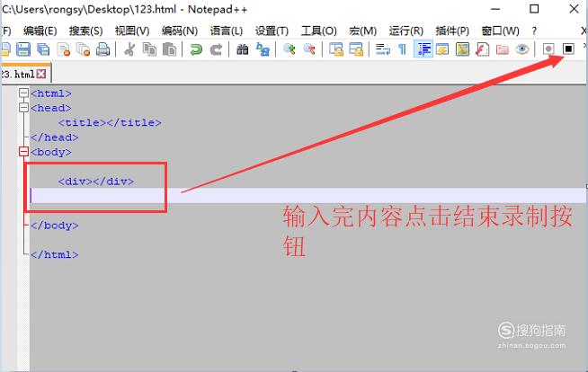Viewport: 588px width, 372px height.
Task: Click the Save file toolbar icon
Action: tap(23, 49)
